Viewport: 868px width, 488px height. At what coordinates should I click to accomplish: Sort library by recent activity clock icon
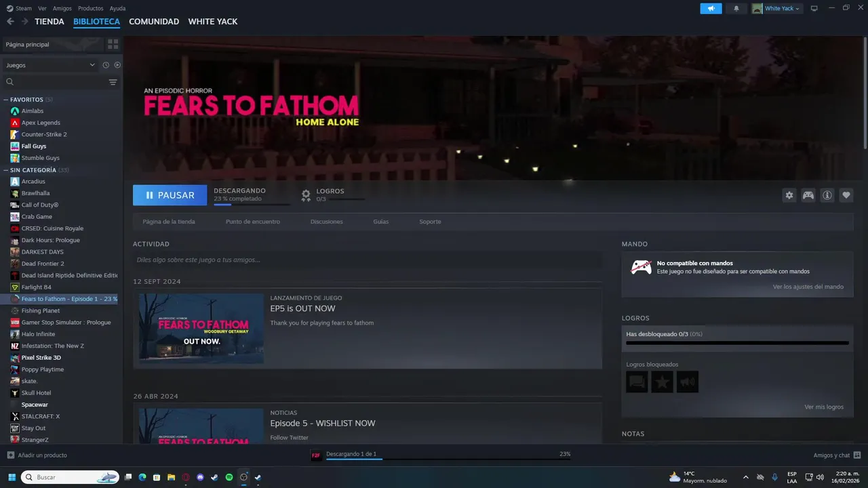coord(106,65)
